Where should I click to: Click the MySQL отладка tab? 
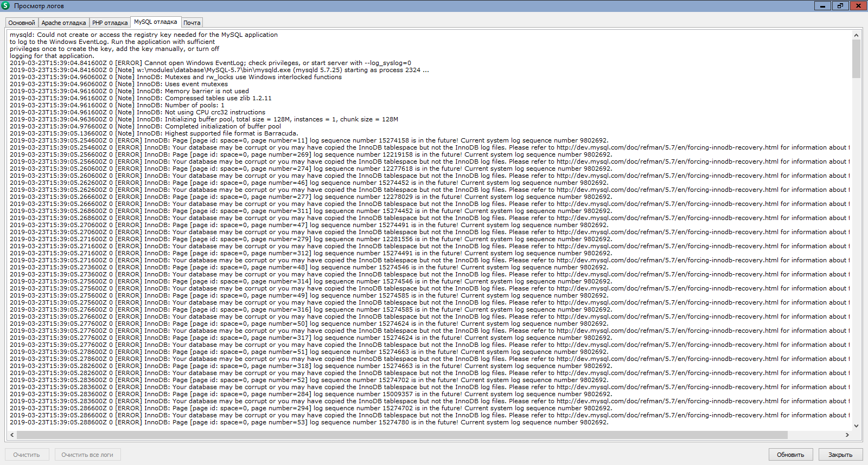pos(155,22)
